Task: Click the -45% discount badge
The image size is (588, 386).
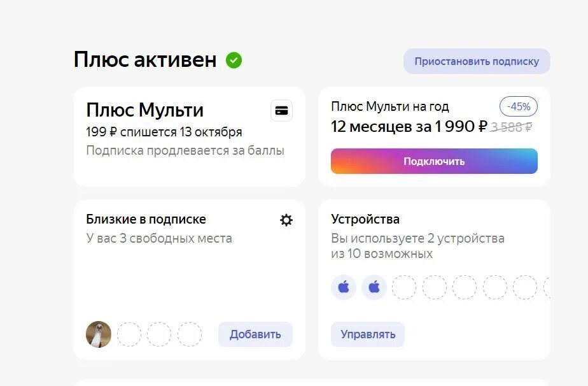Action: point(519,107)
